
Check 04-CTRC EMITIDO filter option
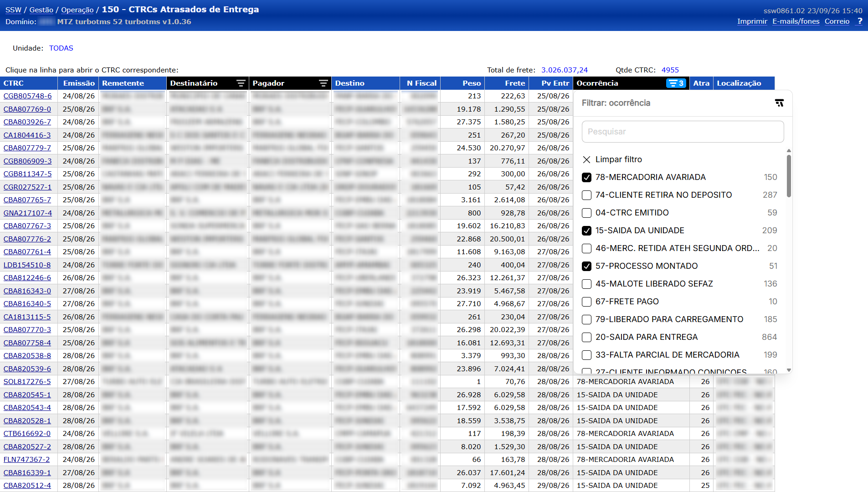point(586,213)
